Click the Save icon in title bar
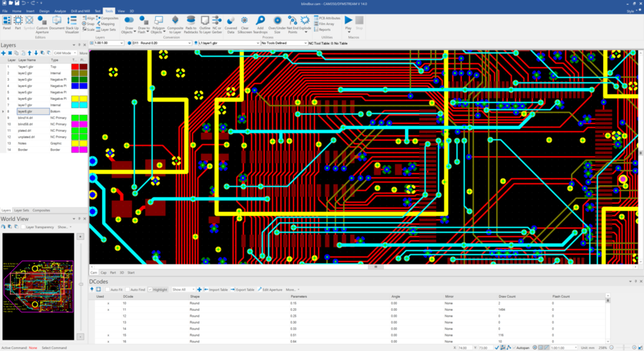 pos(17,3)
